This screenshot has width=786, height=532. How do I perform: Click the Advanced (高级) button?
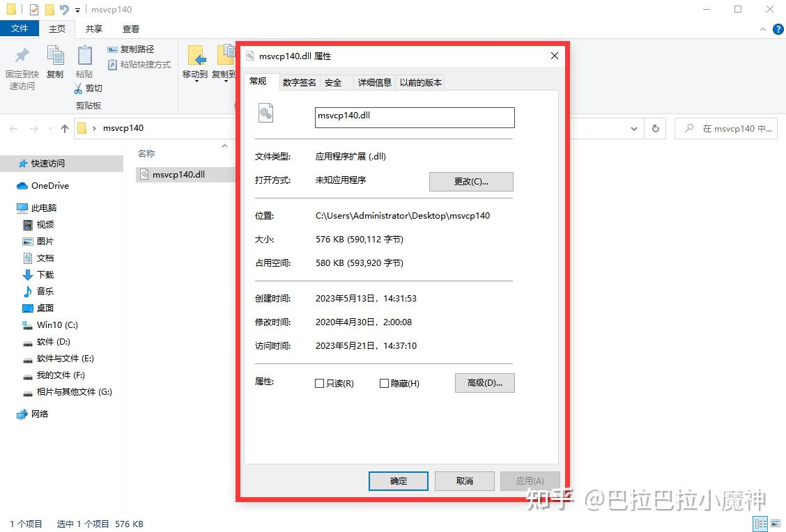coord(485,383)
